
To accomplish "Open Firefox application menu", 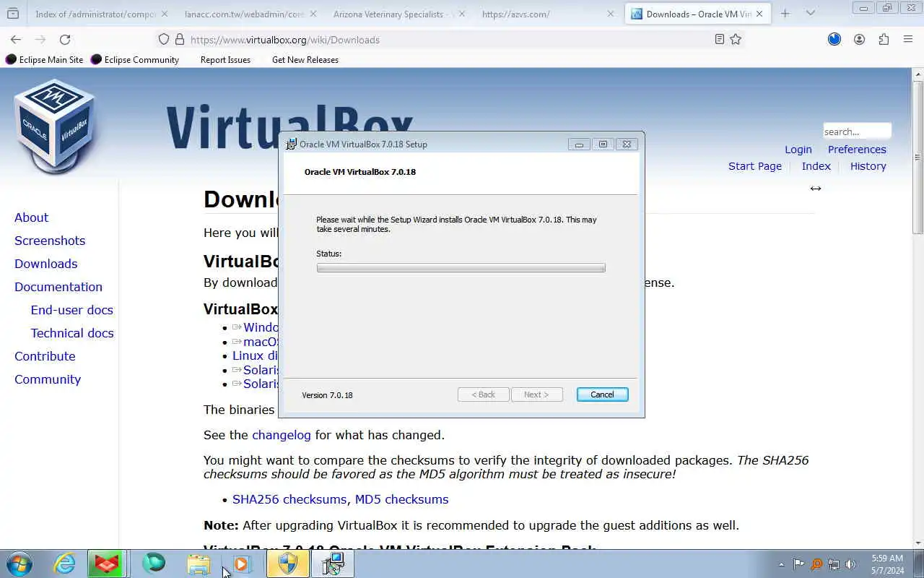I will click(x=908, y=40).
